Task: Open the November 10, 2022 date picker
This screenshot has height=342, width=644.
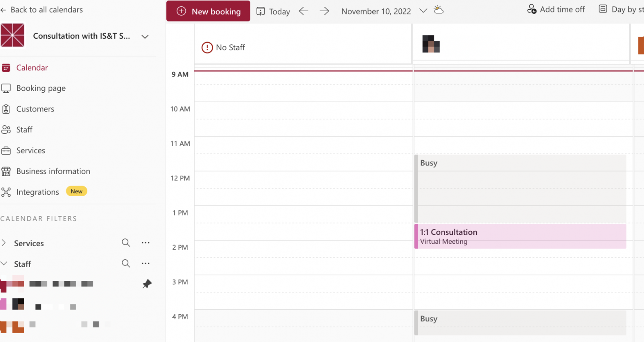Action: pos(423,11)
